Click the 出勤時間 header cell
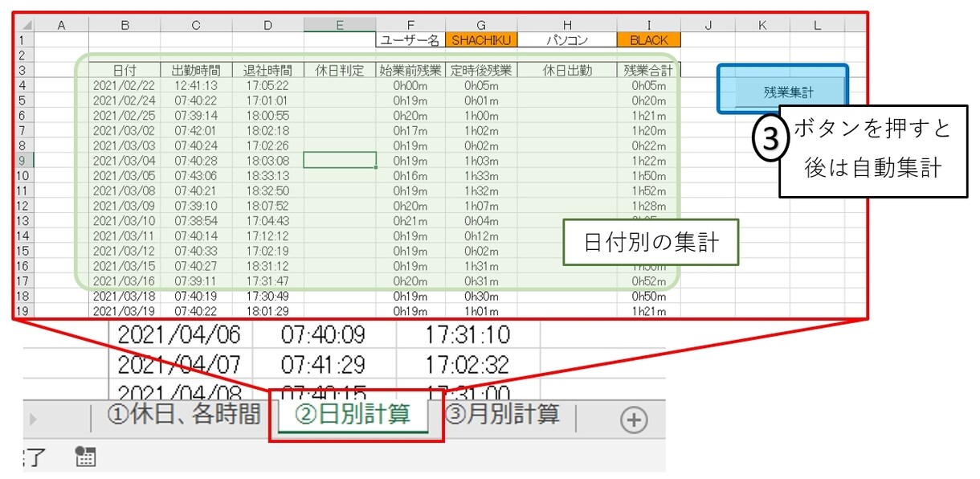The width and height of the screenshot is (980, 479). tap(196, 70)
